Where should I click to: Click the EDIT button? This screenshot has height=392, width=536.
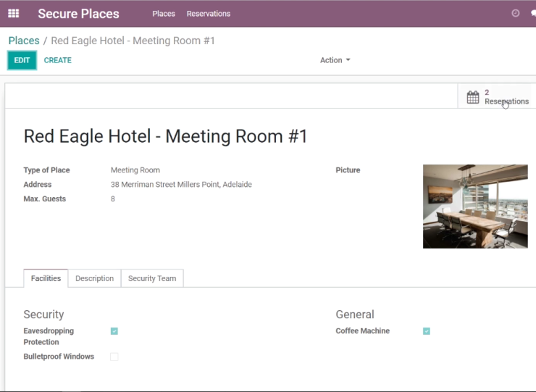pyautogui.click(x=22, y=60)
